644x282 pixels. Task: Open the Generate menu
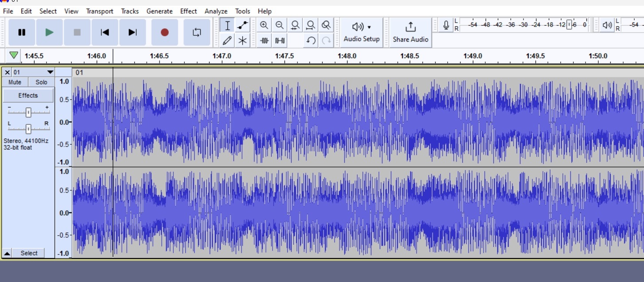(160, 11)
